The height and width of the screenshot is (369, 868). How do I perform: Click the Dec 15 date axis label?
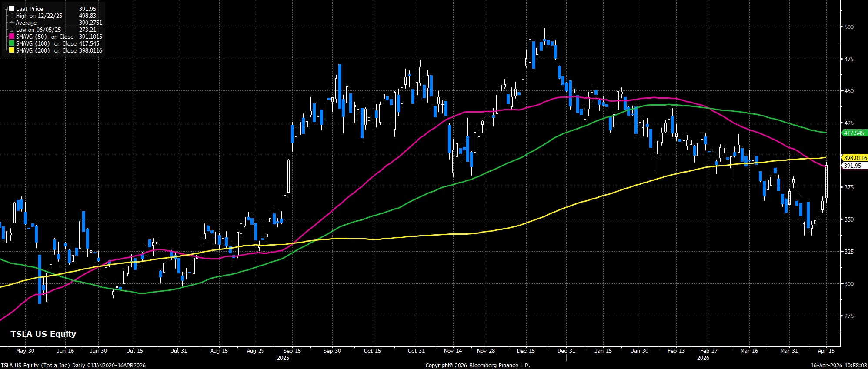point(526,351)
